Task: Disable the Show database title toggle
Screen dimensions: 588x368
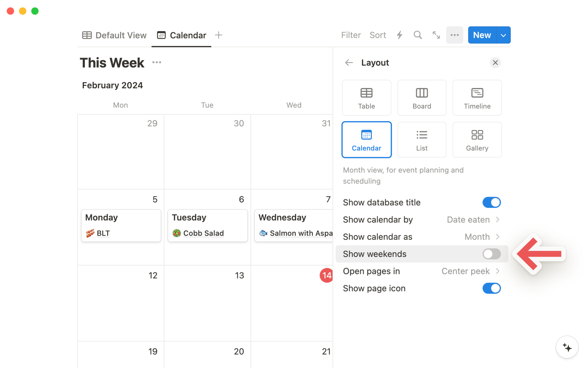Action: (491, 202)
